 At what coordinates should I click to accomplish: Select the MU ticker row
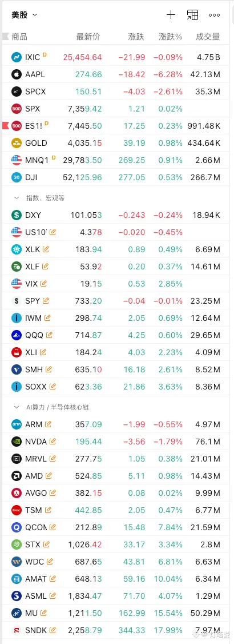click(117, 613)
